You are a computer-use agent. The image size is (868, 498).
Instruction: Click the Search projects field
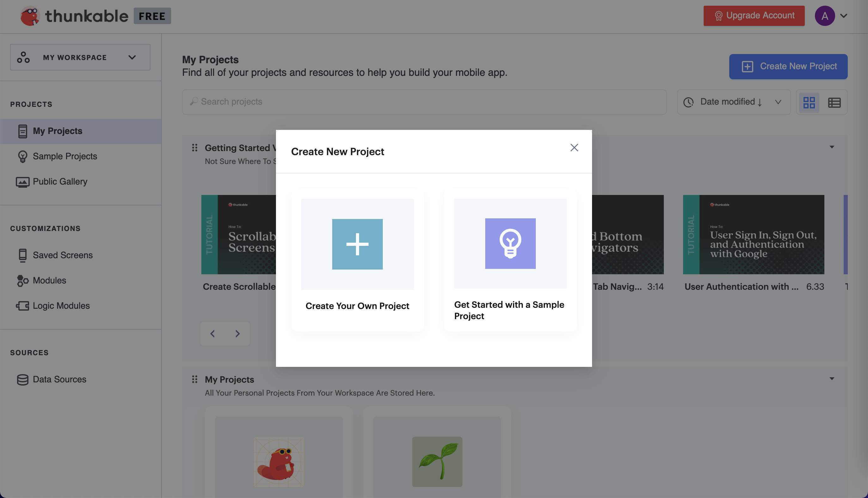click(x=424, y=102)
